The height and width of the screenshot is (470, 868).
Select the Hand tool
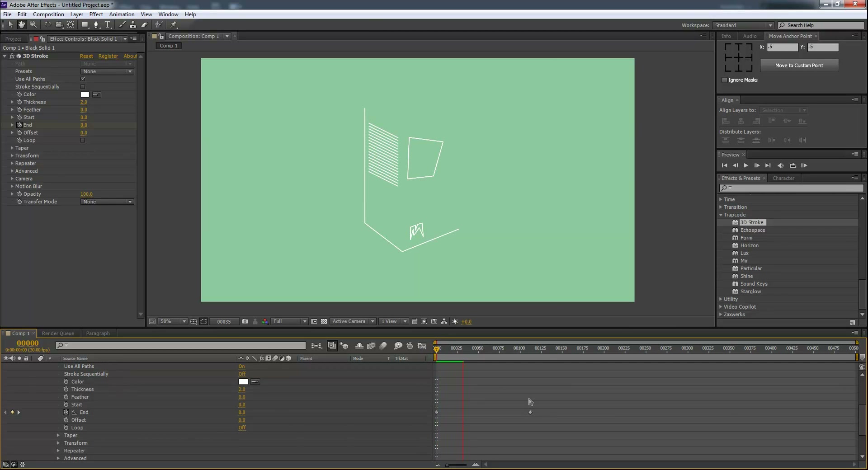[x=21, y=25]
